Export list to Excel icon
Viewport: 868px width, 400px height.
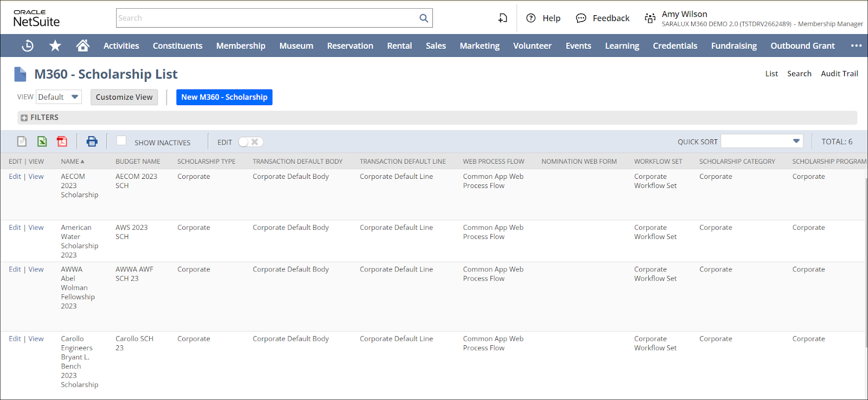tap(42, 141)
